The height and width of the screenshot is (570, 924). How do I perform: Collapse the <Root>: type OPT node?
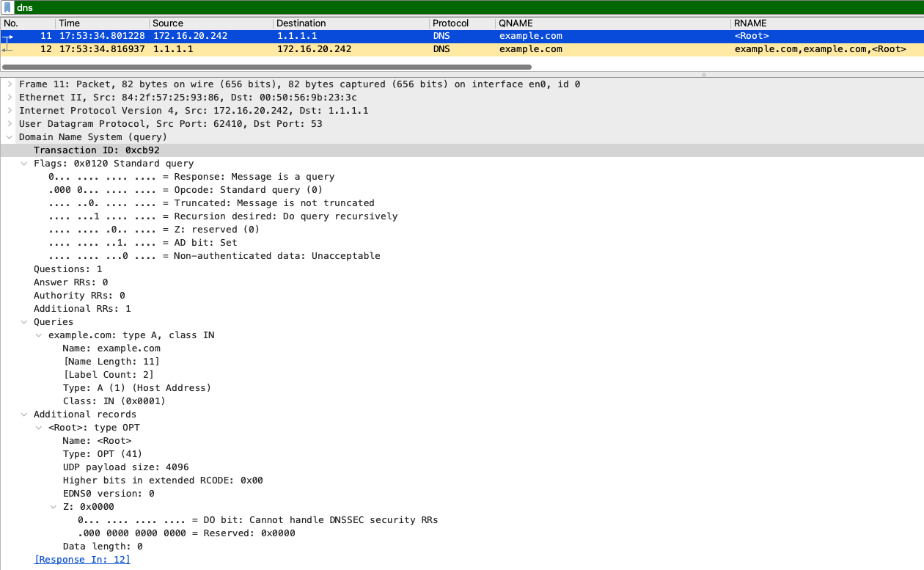(39, 428)
